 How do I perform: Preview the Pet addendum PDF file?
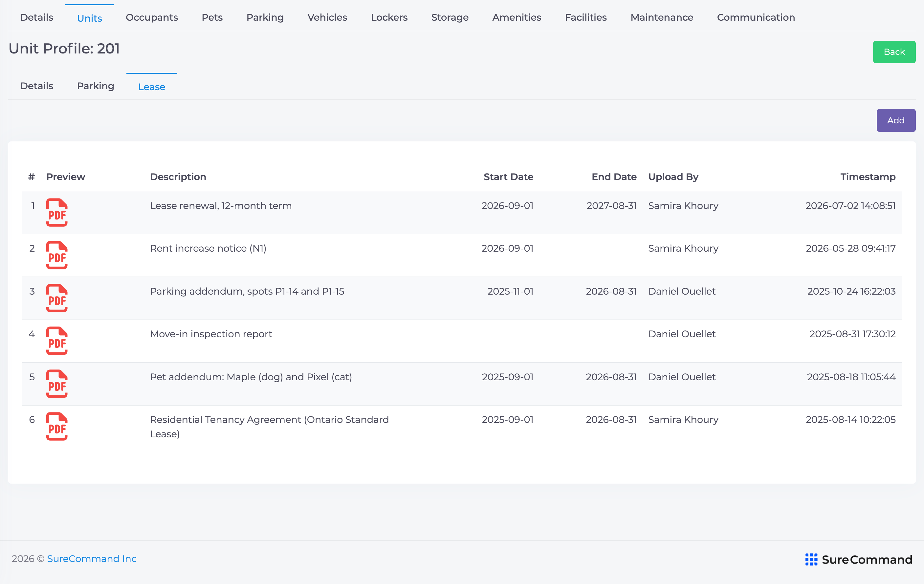[57, 384]
